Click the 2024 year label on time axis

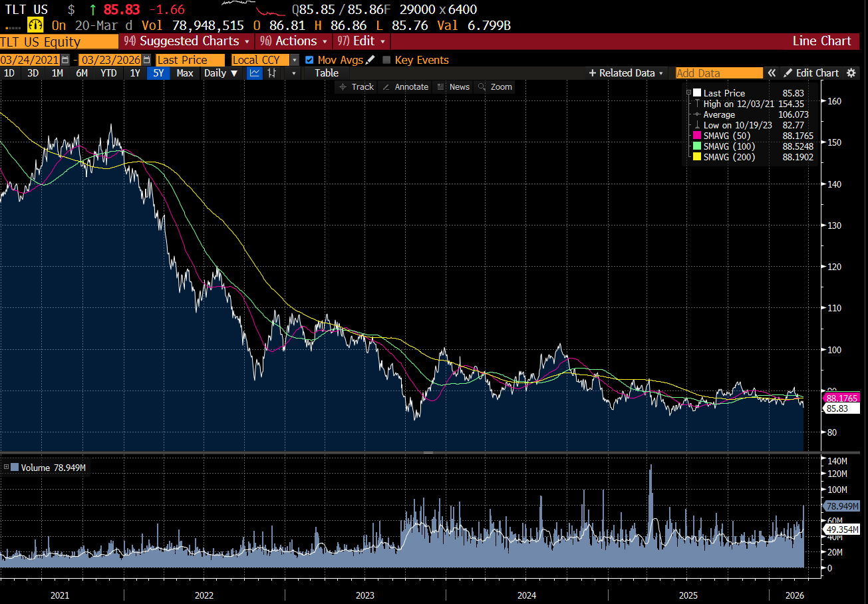[x=526, y=594]
